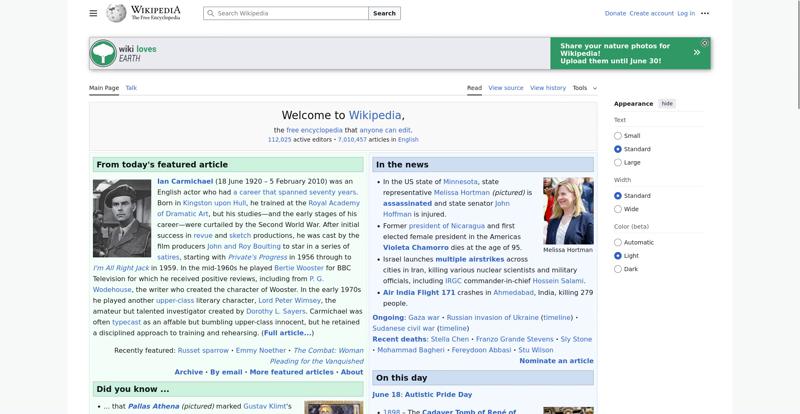800x414 pixels.
Task: Open the Violeta Chamorro link
Action: click(x=416, y=248)
